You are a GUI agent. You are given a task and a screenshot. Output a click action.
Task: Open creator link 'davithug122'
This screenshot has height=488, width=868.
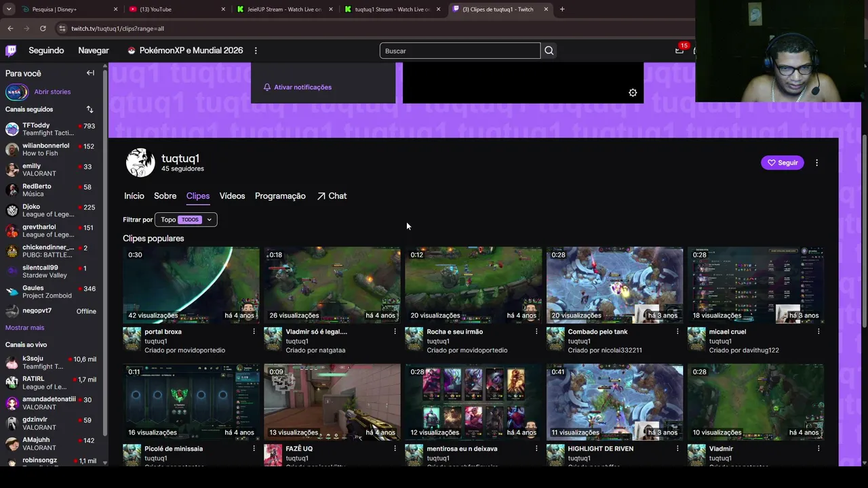pyautogui.click(x=759, y=350)
